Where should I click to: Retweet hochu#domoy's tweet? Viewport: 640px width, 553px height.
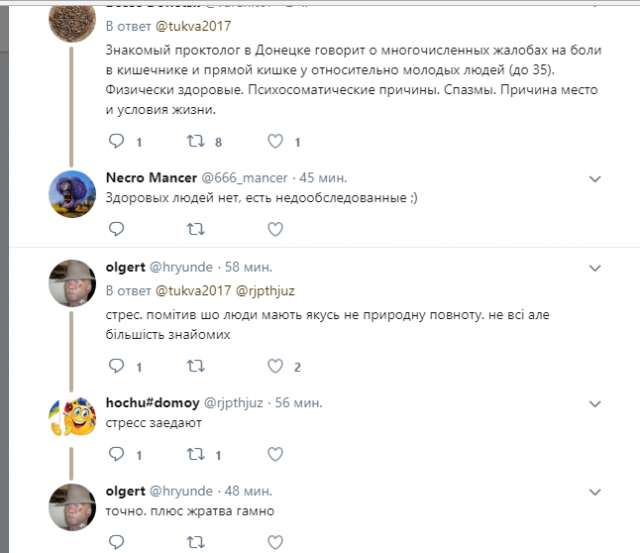click(x=195, y=454)
